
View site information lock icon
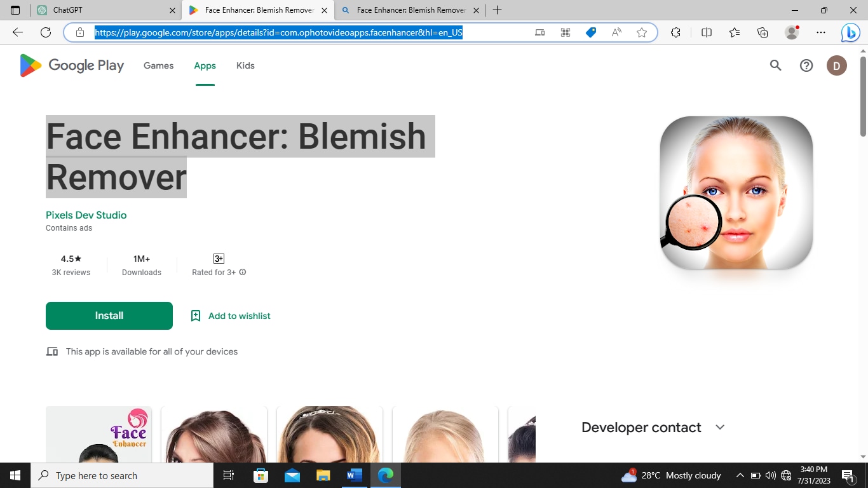click(x=80, y=32)
